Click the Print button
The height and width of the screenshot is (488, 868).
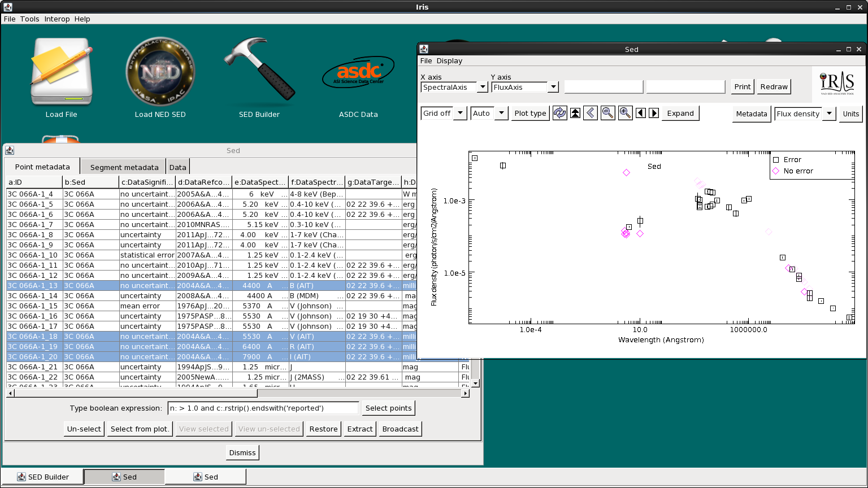(x=743, y=86)
